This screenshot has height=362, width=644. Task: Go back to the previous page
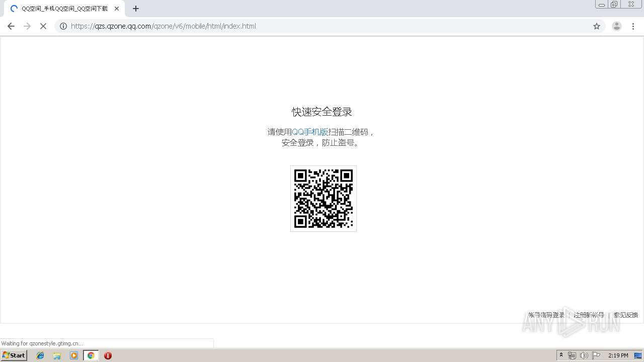pyautogui.click(x=11, y=26)
